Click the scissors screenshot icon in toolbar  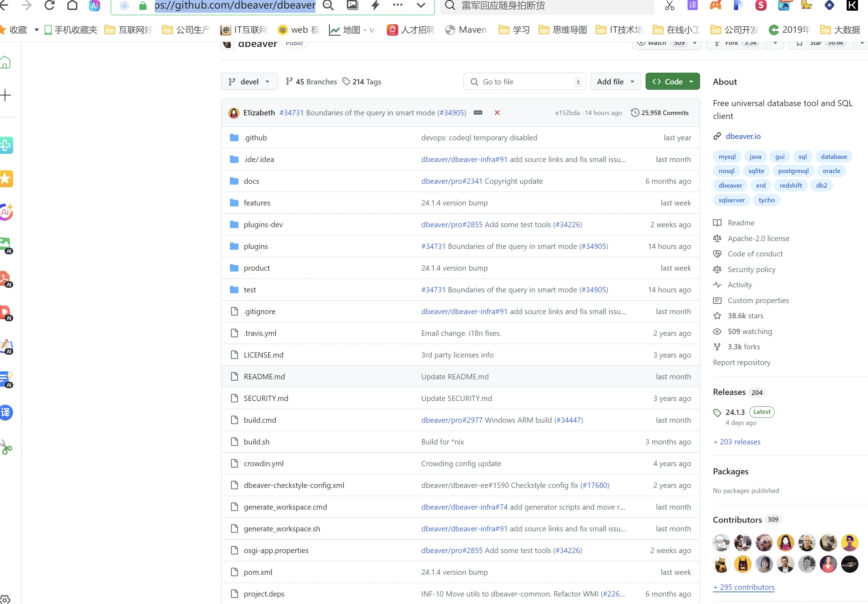tap(669, 5)
